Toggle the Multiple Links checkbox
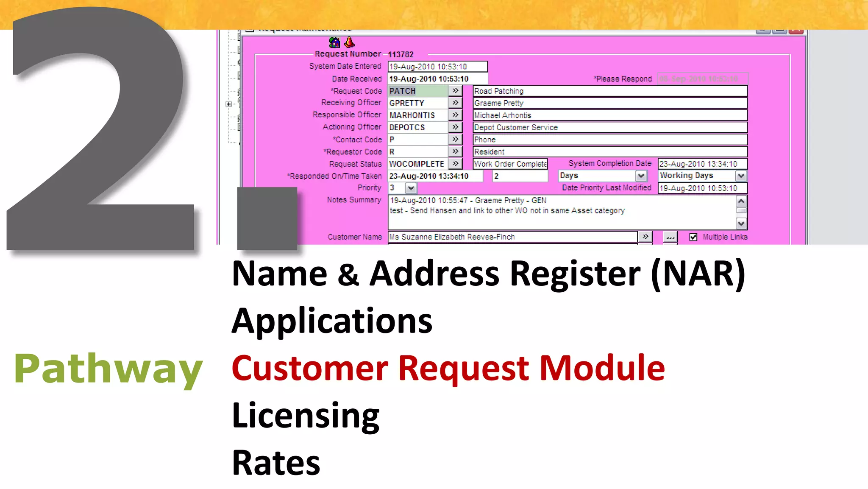This screenshot has width=868, height=489. [693, 237]
